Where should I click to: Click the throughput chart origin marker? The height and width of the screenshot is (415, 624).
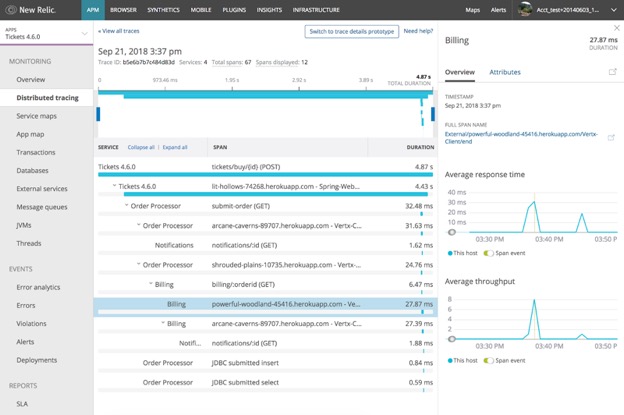pos(452,339)
